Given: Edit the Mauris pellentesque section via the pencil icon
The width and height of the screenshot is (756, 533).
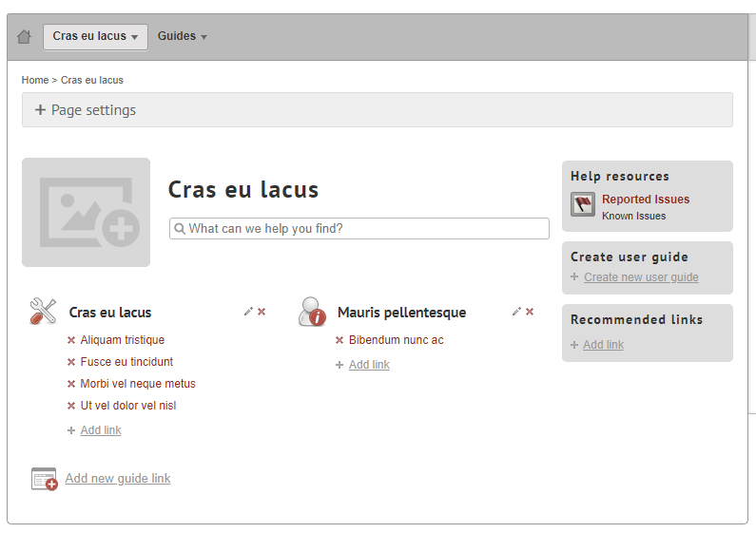Looking at the screenshot, I should pos(516,312).
